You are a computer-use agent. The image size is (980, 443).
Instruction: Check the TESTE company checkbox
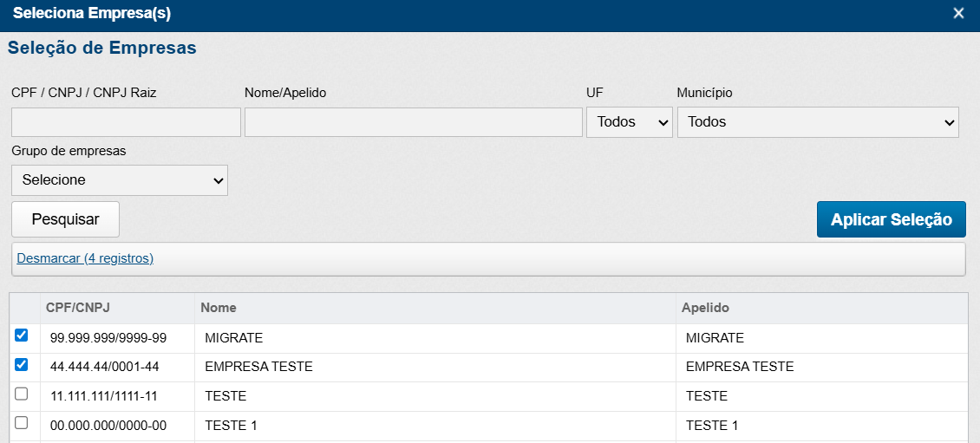pyautogui.click(x=22, y=394)
